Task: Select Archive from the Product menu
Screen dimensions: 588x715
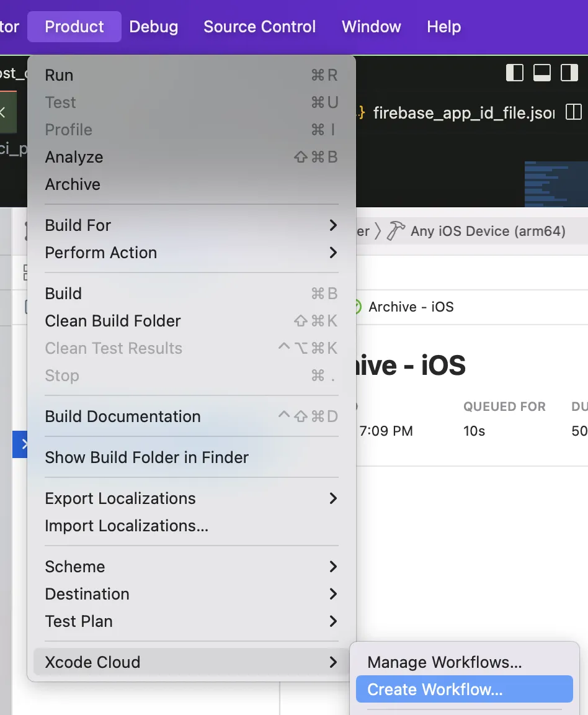Action: [x=73, y=184]
